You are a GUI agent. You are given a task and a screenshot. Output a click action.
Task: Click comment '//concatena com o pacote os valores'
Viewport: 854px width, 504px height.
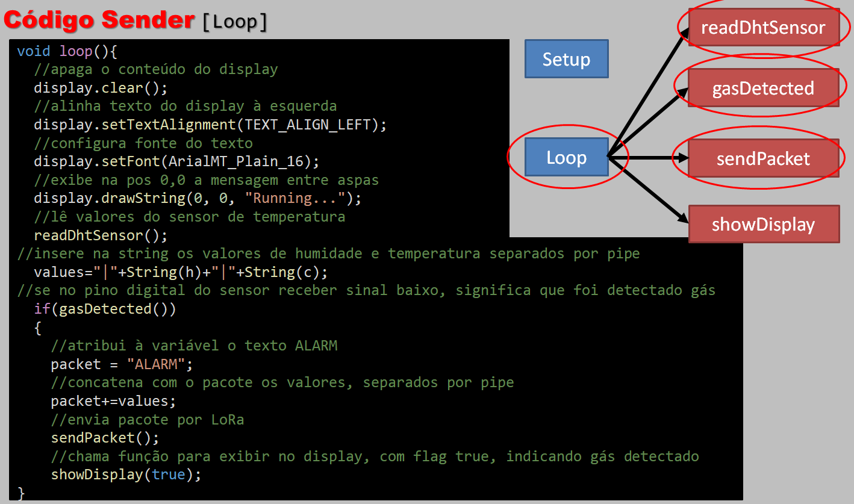tap(282, 382)
